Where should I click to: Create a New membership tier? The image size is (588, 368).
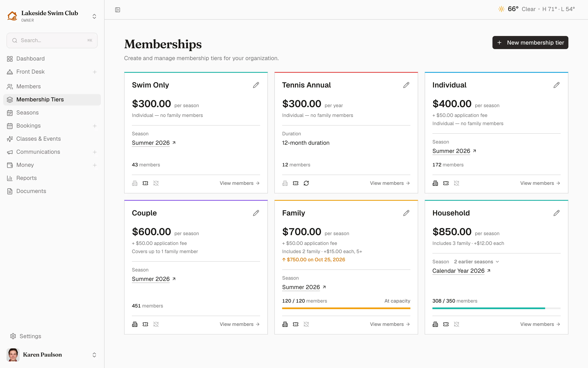click(x=530, y=43)
